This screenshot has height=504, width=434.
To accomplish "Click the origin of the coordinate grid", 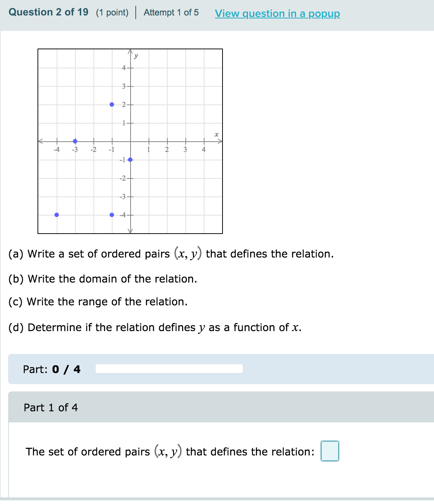I will (x=130, y=141).
